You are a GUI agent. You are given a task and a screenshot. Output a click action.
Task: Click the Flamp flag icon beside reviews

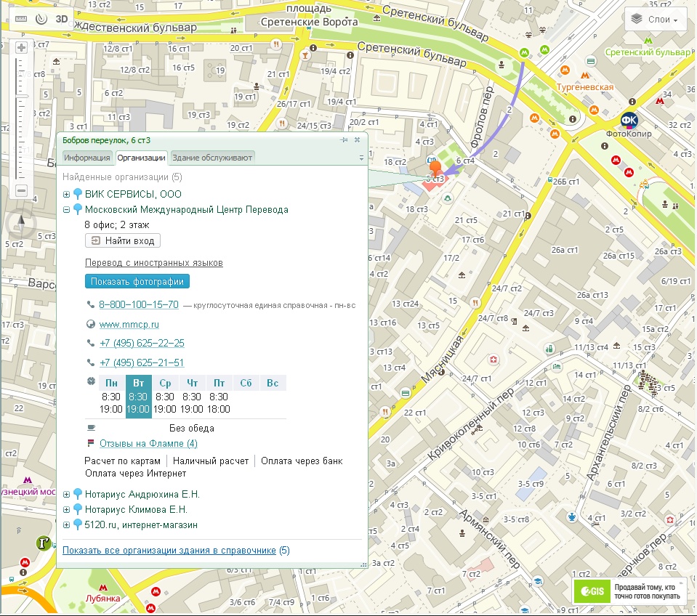(91, 443)
